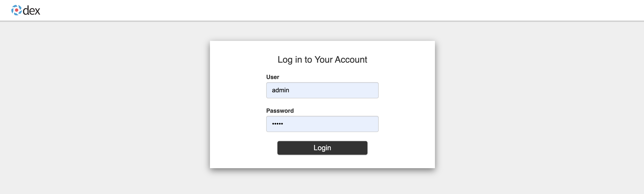Click the "Password" field label
Screen dimensions: 644x194
pos(280,111)
